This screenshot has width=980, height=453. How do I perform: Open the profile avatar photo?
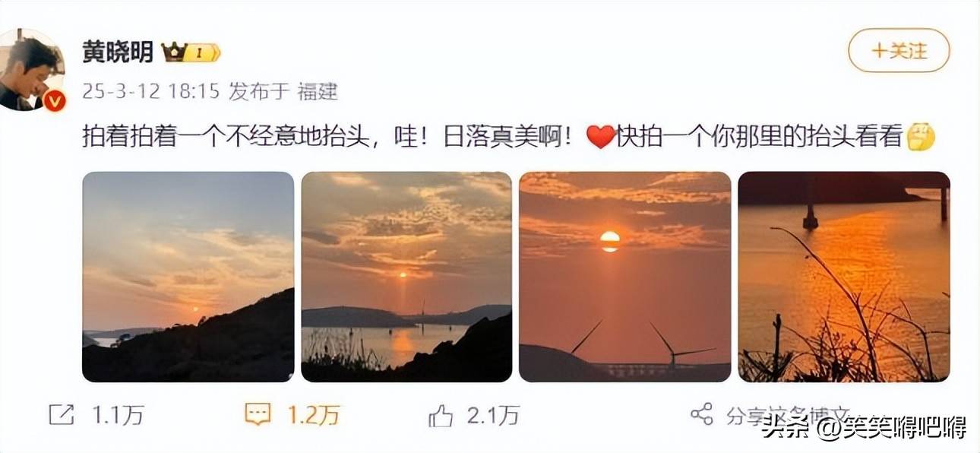pos(30,70)
